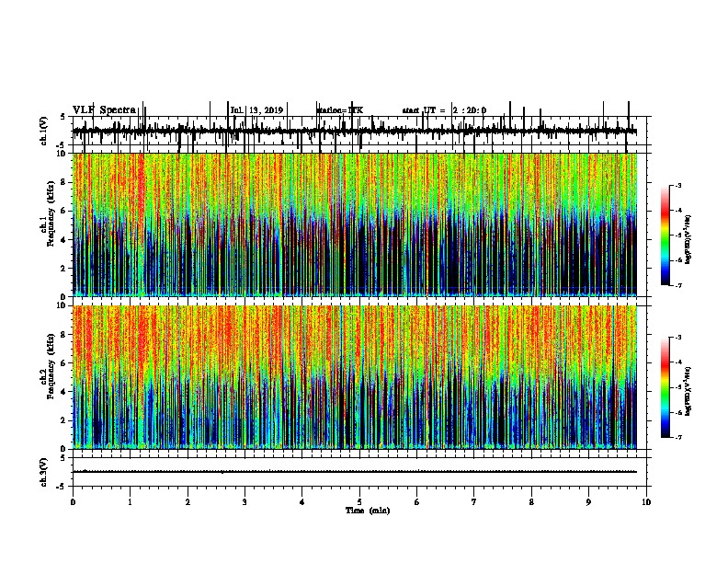Click the flat ch.3 voltage trace panel
The image size is (728, 563).
click(x=359, y=472)
